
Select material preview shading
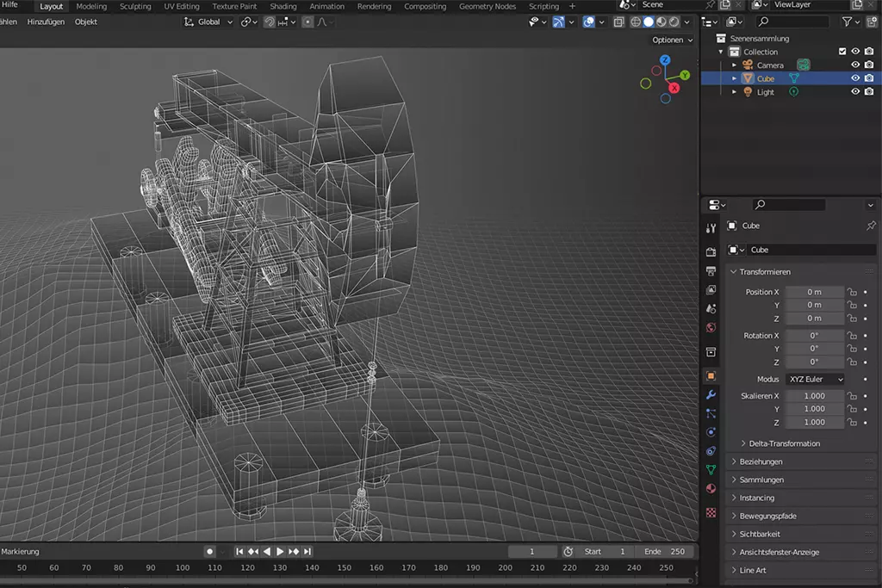point(661,22)
